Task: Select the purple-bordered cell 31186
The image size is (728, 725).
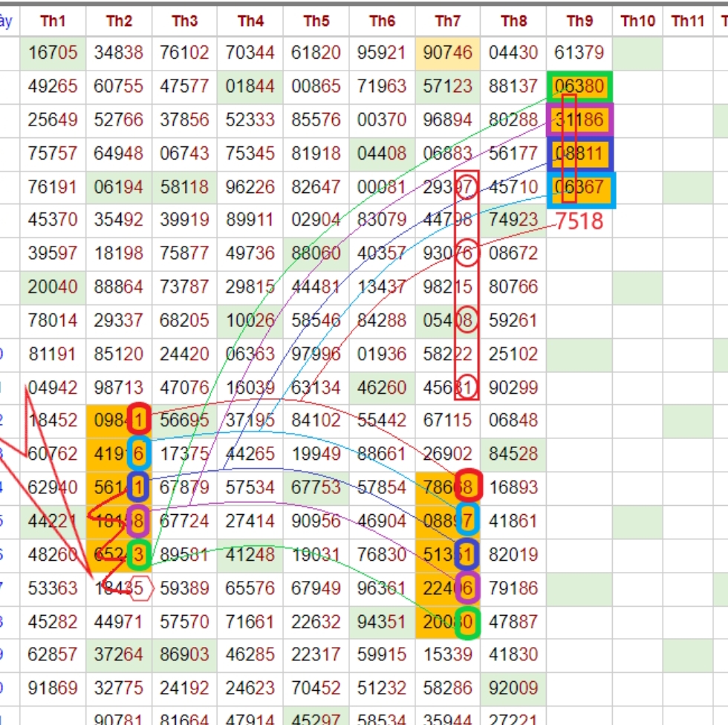Action: tap(579, 120)
